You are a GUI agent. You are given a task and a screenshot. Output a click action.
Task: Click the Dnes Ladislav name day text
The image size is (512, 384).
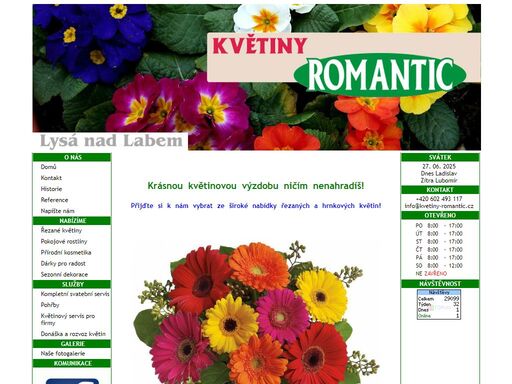point(439,173)
